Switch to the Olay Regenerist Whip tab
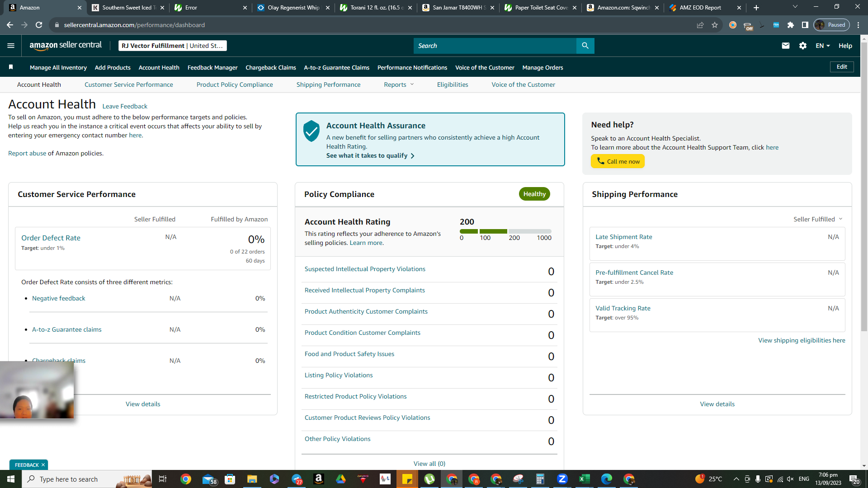868x488 pixels. pos(292,8)
